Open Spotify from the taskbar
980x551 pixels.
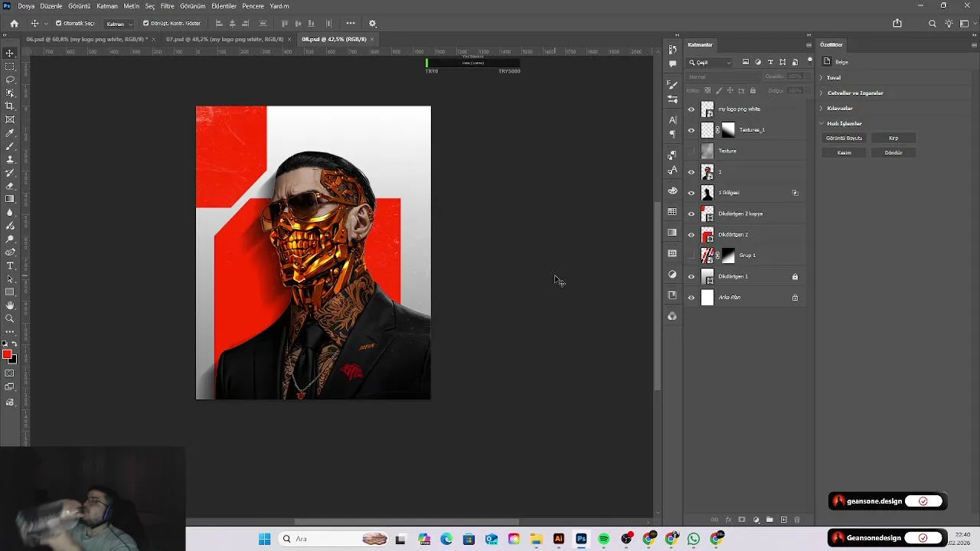coord(603,540)
